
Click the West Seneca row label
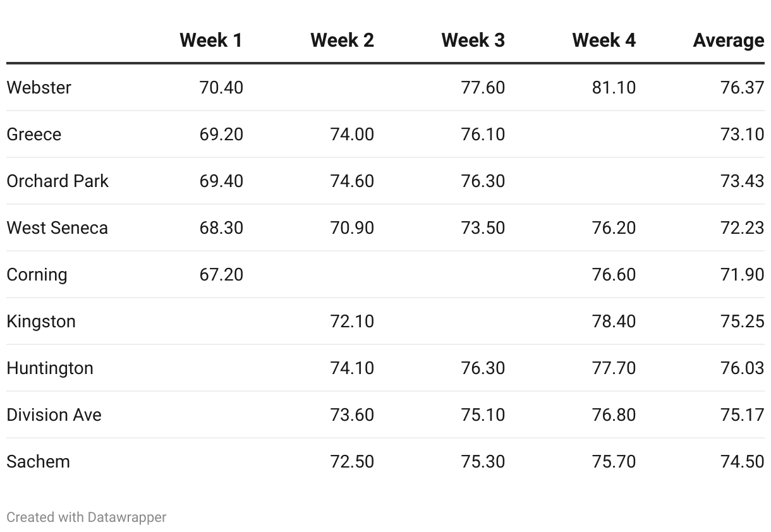(57, 227)
